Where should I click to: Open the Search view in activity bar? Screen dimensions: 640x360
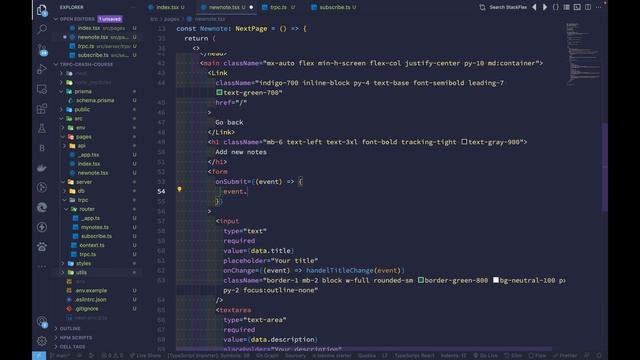pos(42,29)
